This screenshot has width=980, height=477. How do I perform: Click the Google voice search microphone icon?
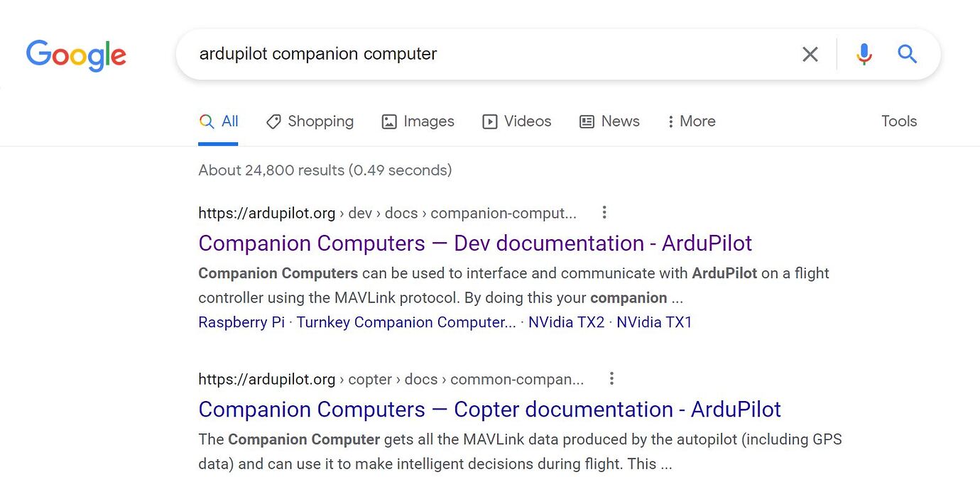pyautogui.click(x=864, y=53)
